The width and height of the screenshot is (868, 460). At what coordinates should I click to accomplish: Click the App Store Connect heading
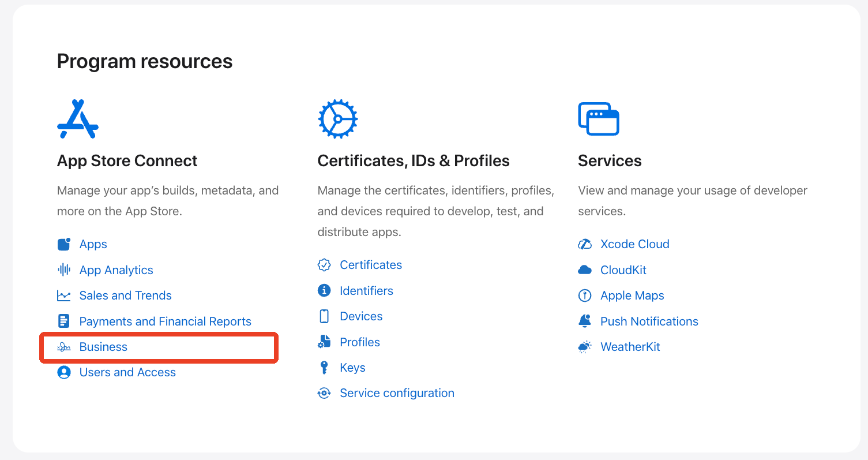pos(127,160)
